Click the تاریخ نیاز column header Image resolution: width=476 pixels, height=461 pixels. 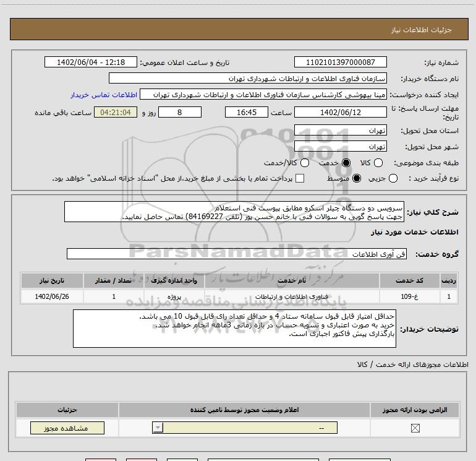click(x=52, y=280)
